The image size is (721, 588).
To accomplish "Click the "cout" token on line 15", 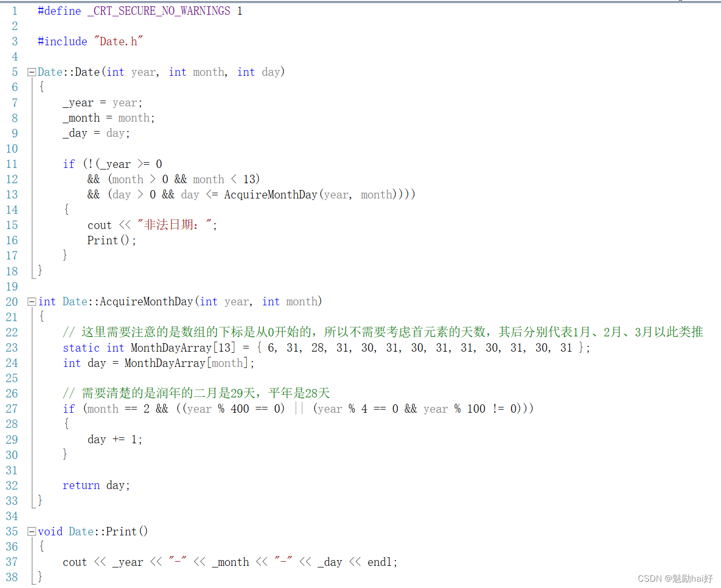I will (x=99, y=225).
